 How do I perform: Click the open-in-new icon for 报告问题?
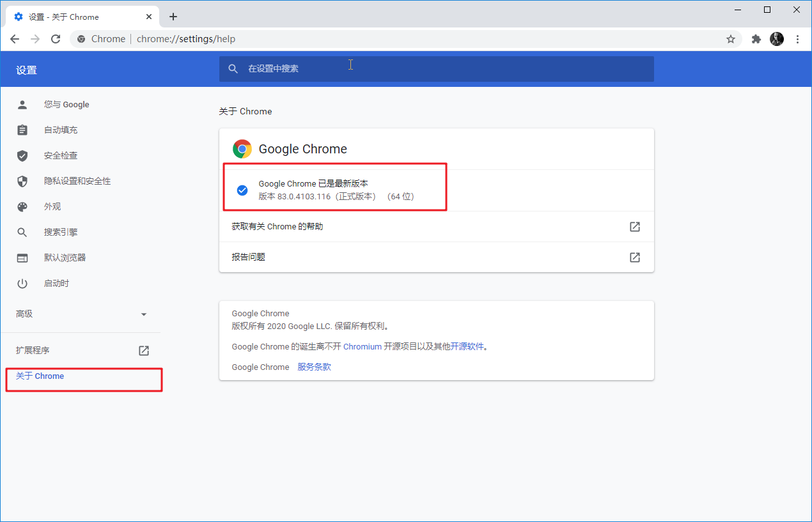tap(635, 257)
